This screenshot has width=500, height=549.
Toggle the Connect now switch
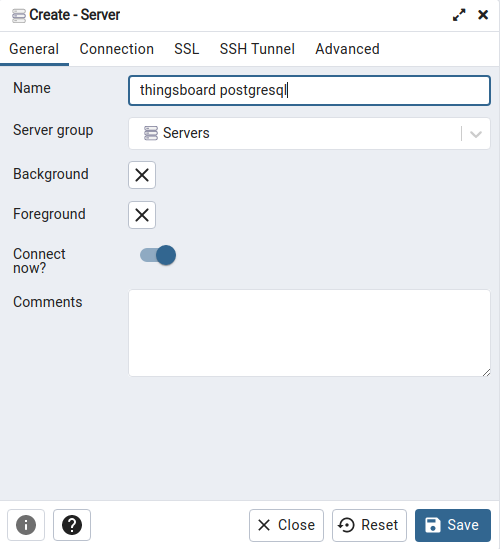point(158,255)
